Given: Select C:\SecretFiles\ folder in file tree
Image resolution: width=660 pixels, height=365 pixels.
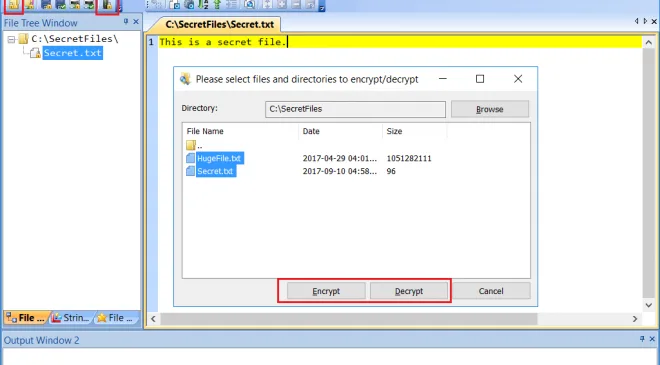Looking at the screenshot, I should 75,39.
